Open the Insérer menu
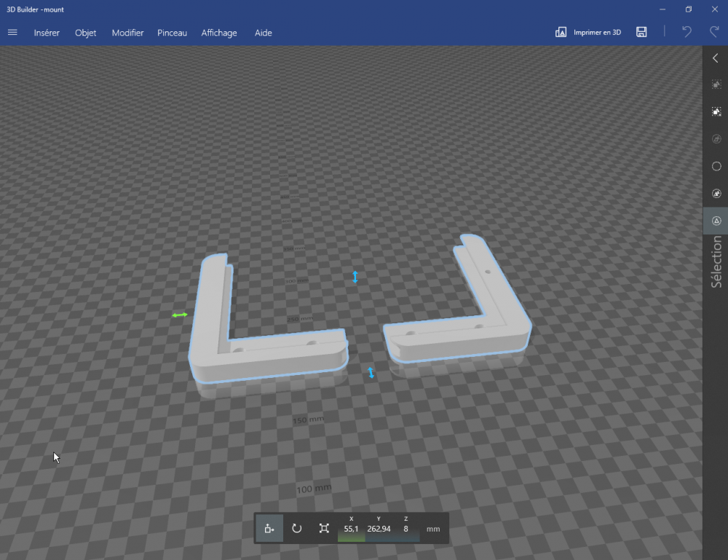 coord(47,33)
